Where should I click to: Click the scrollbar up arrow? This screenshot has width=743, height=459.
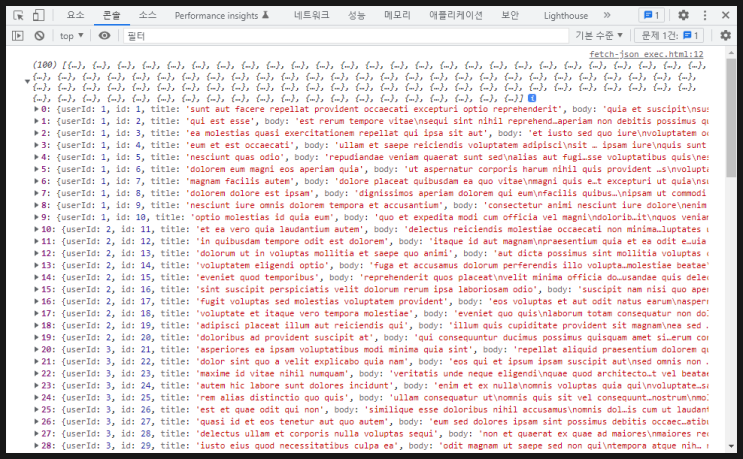(x=731, y=53)
